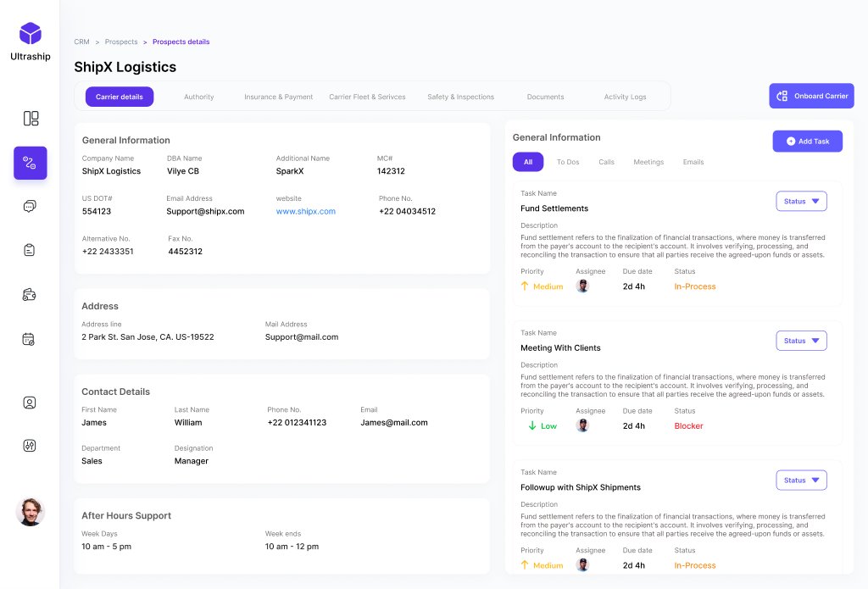Go to CRM in the breadcrumb
Viewport: 868px width, 589px height.
point(81,42)
